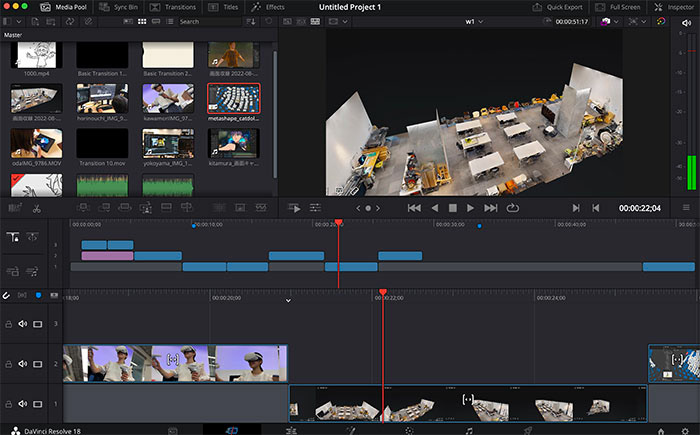
Task: Click the red playhead on upper timeline
Action: tap(338, 222)
